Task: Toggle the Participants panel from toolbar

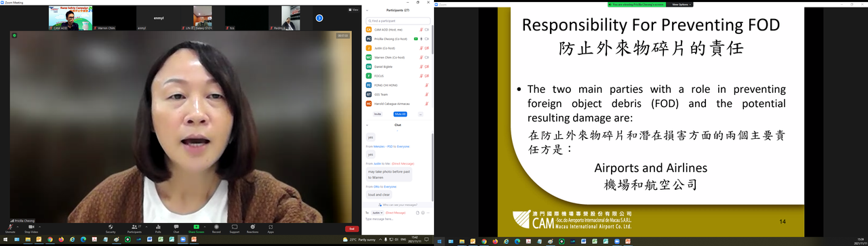Action: [134, 226]
